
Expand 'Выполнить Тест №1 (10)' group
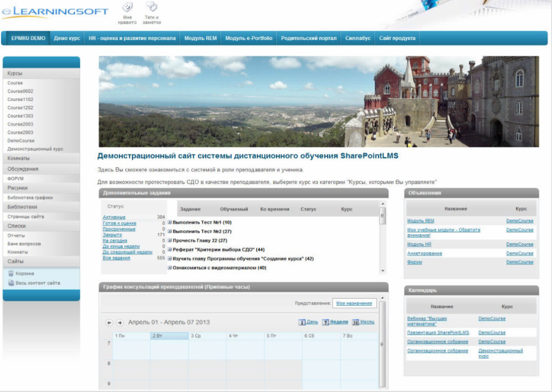pos(170,222)
